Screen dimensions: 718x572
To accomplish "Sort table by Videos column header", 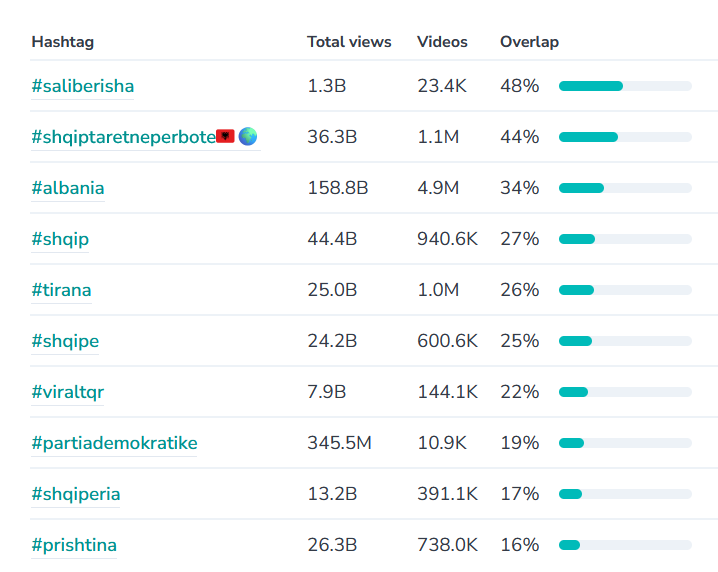I will [x=442, y=42].
